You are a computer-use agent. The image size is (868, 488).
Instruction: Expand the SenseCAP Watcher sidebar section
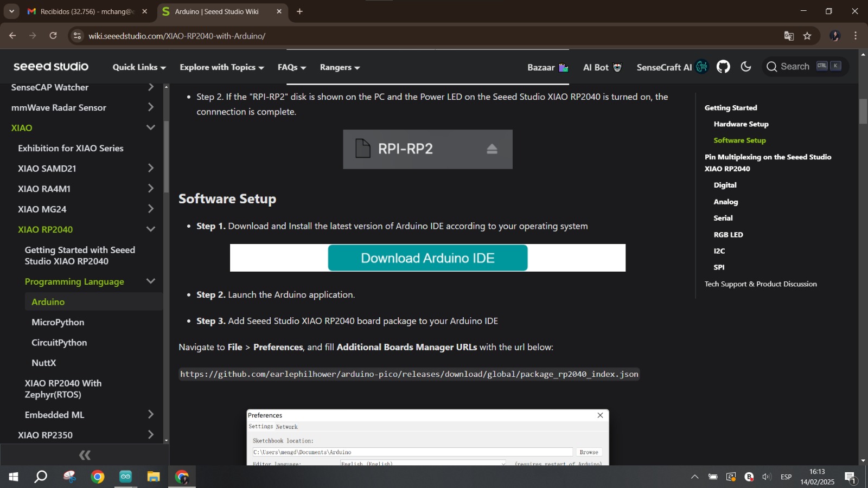151,87
